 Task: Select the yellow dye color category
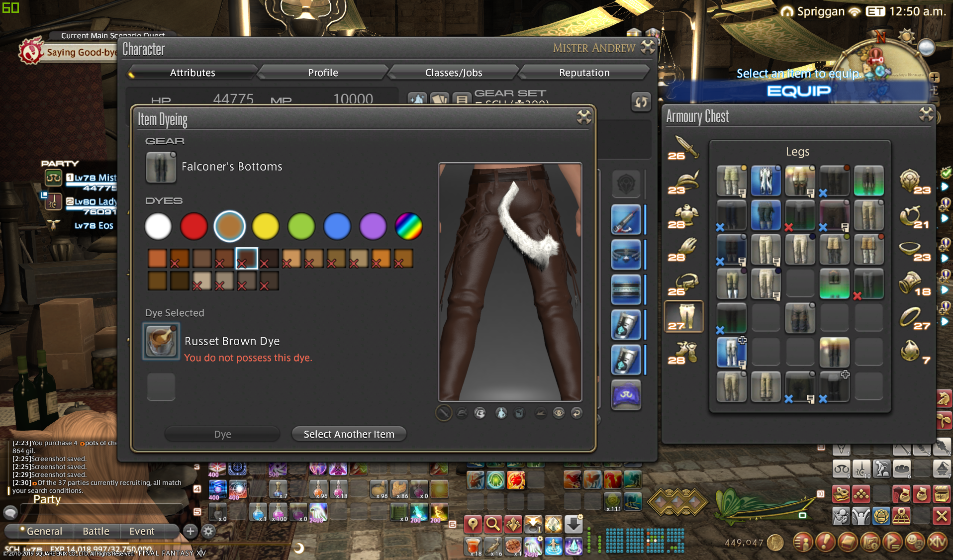266,226
